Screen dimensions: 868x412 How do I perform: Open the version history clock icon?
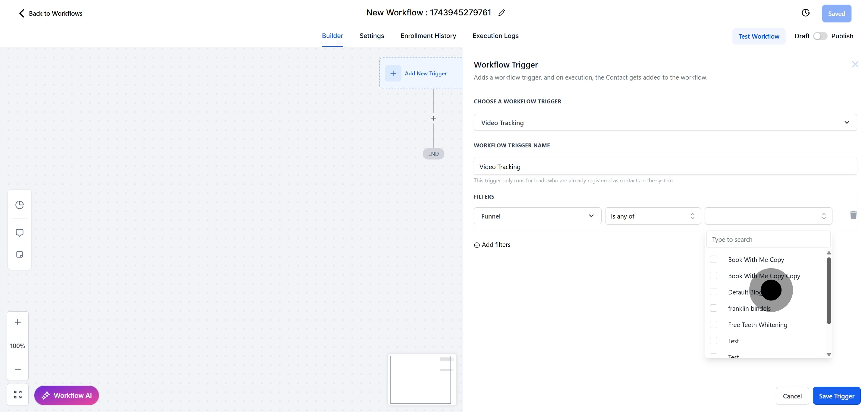(x=806, y=13)
